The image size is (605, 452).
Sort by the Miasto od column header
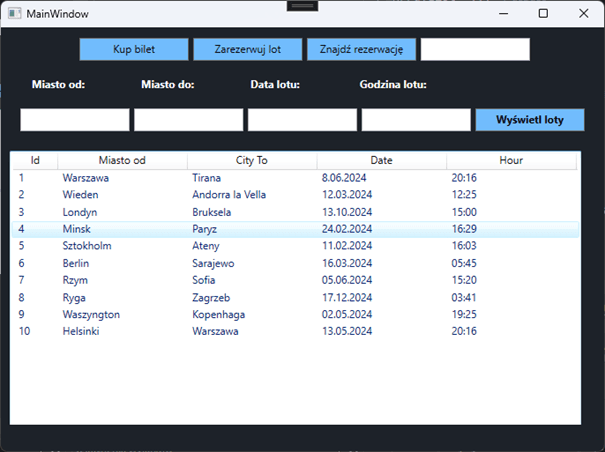tap(122, 160)
